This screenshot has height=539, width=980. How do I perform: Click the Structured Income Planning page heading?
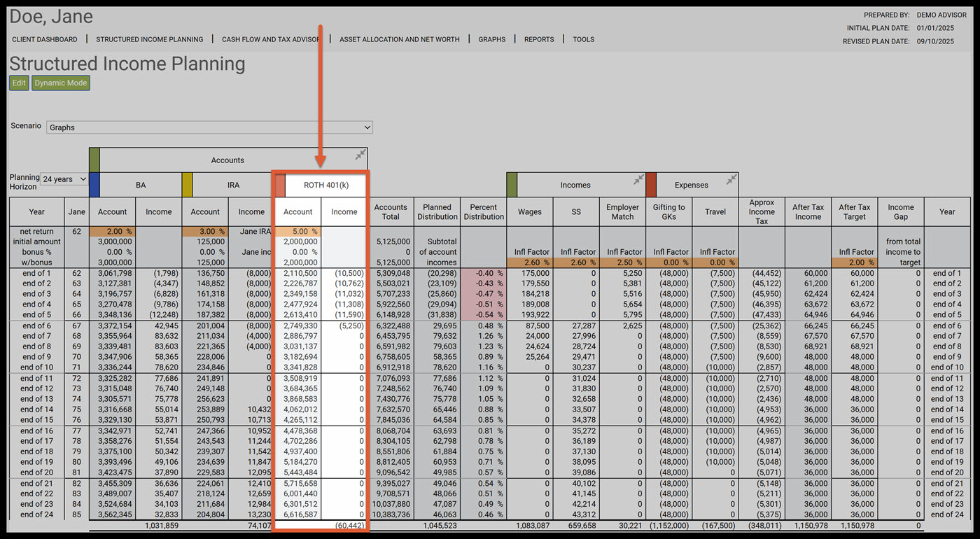127,64
